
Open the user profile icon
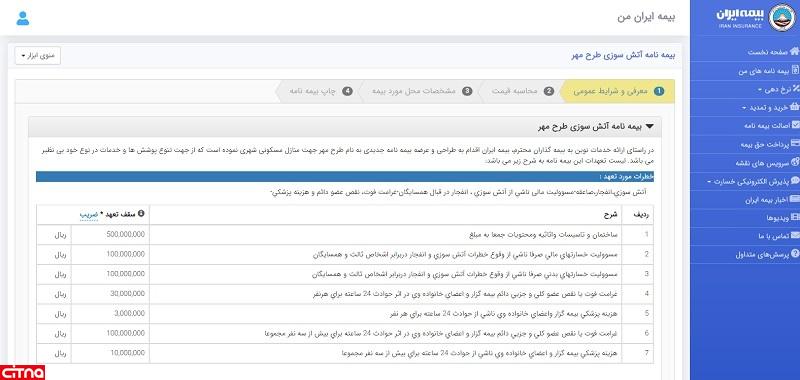pos(23,18)
